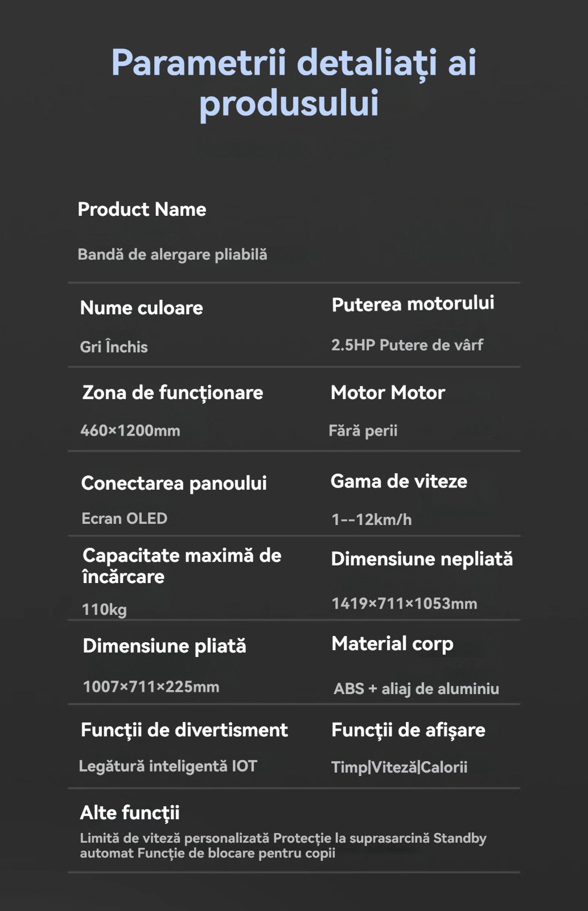Select the "460×1200mm" value

130,430
